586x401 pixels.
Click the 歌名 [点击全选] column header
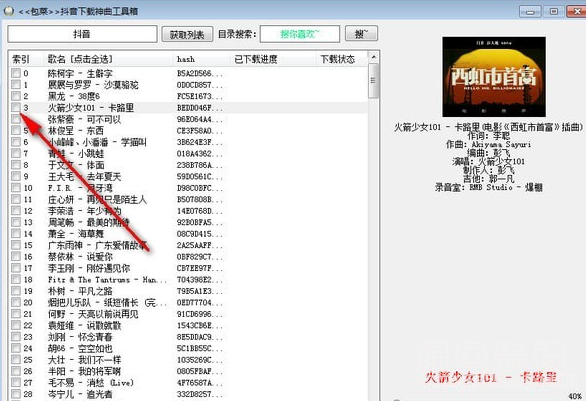click(109, 59)
